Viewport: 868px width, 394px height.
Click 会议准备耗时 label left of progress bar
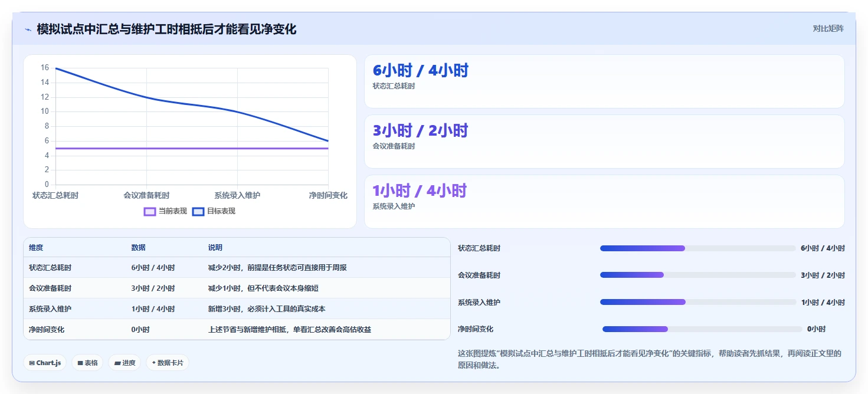click(479, 275)
